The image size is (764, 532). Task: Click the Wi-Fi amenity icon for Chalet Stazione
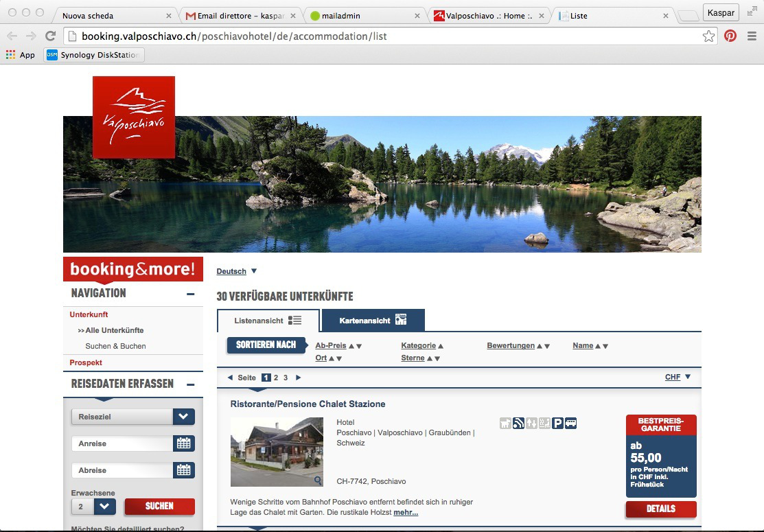point(518,423)
